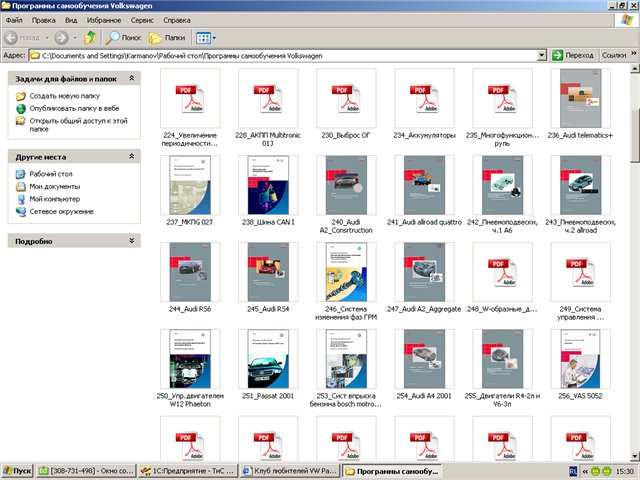640x480 pixels.
Task: Select thumbnail 246_Система изменения фаз ГРМ
Action: 346,272
